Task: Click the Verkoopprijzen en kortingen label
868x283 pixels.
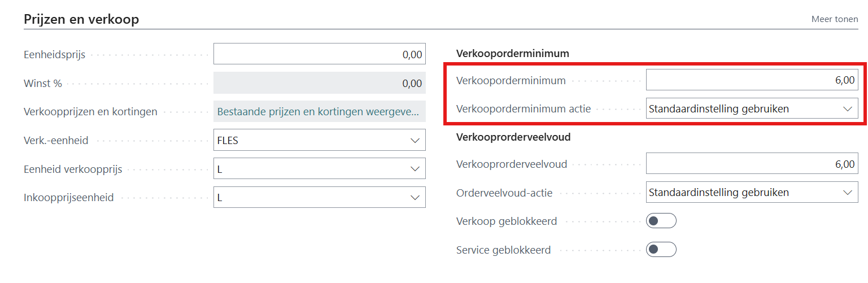Action: pyautogui.click(x=90, y=112)
